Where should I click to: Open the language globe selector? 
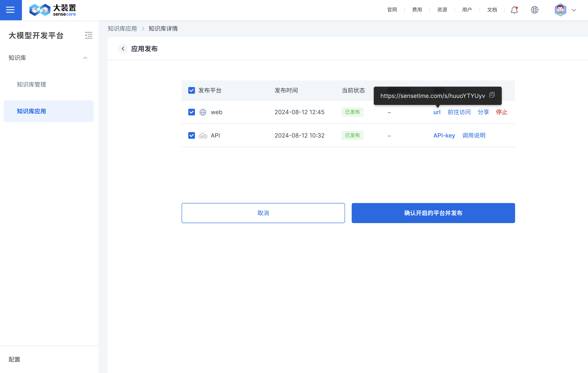[x=534, y=10]
